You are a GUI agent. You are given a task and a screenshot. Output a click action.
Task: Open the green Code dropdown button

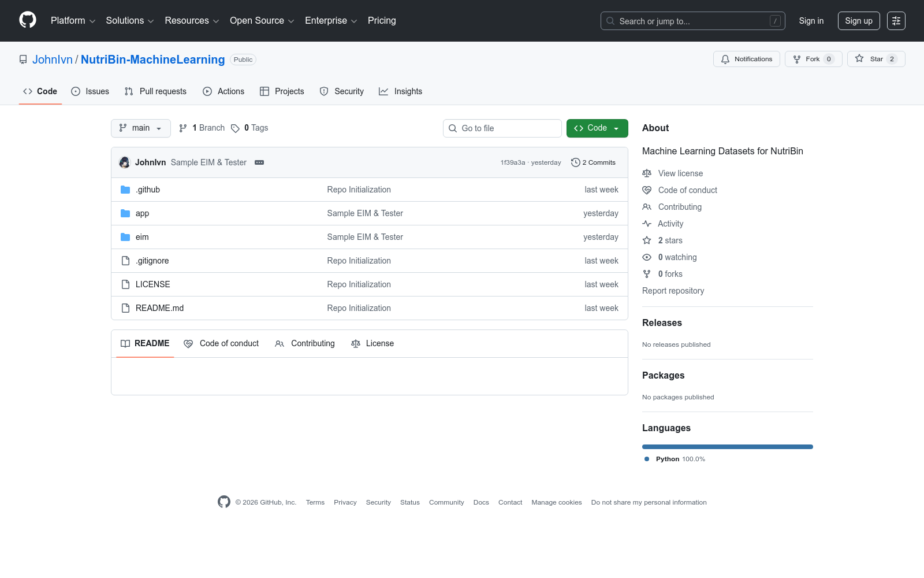pos(597,128)
